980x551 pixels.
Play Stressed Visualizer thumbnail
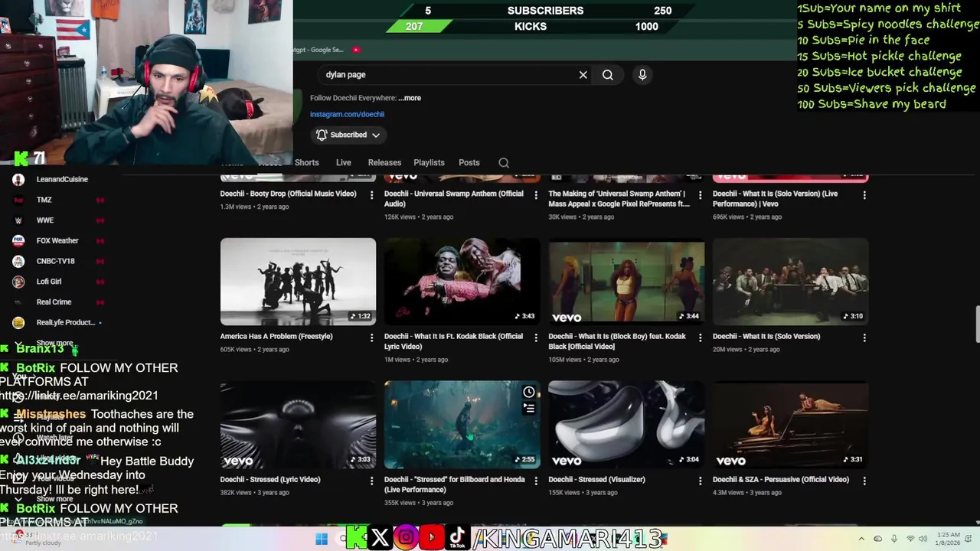tap(626, 425)
